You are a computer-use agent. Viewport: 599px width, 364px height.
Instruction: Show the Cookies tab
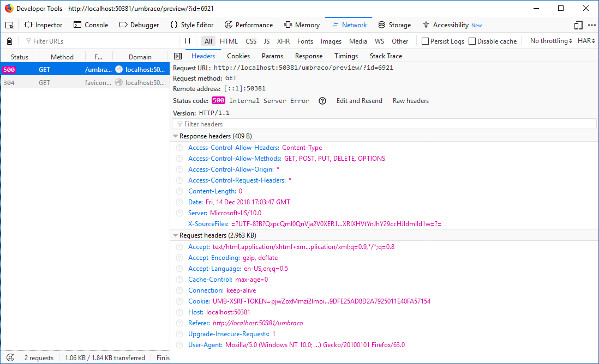(x=238, y=56)
